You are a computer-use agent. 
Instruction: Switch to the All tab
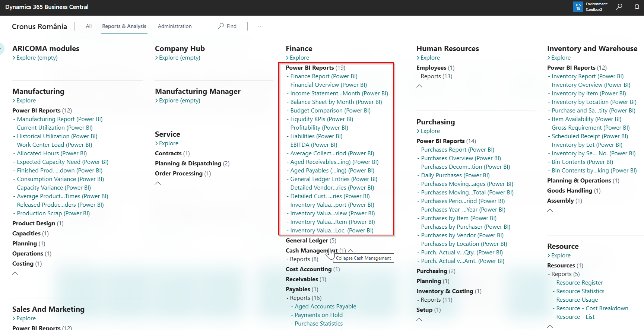(89, 26)
